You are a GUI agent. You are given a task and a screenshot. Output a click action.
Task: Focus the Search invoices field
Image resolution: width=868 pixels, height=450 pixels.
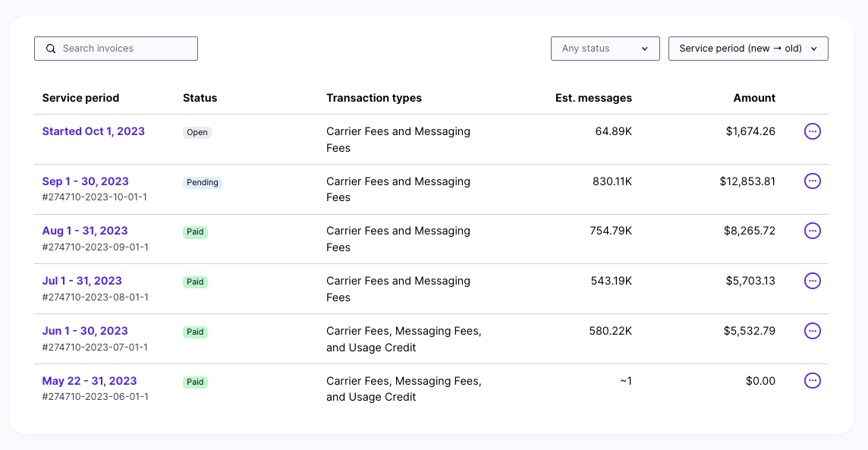(125, 49)
